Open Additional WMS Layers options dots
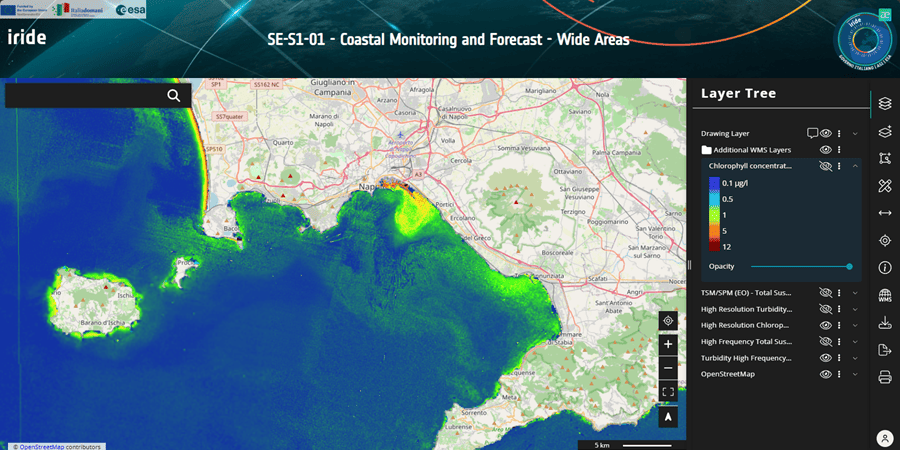The height and width of the screenshot is (450, 900). pyautogui.click(x=839, y=150)
